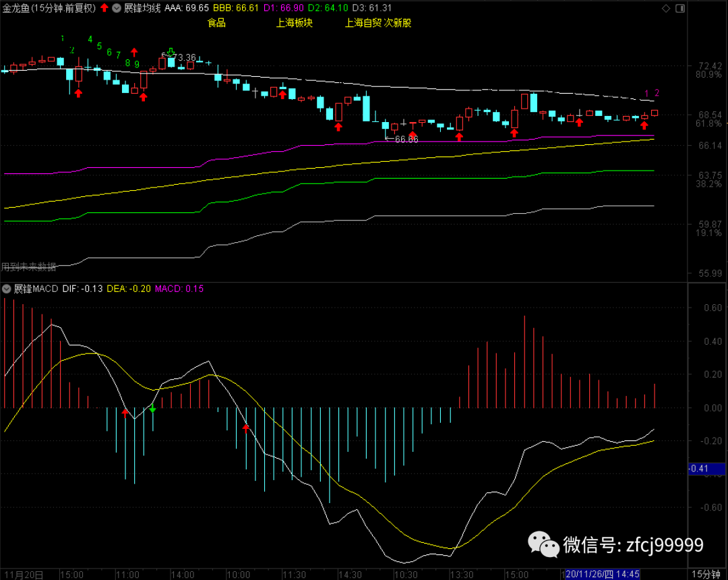This screenshot has width=728, height=580.
Task: Toggle the side panel icon at top-right
Action: coord(680,8)
